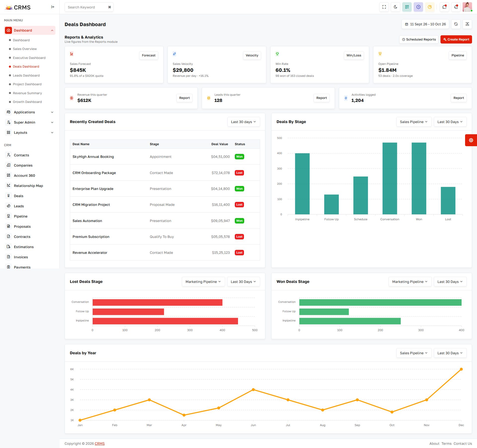477x448 pixels.
Task: Click the Pipeline sidebar icon
Action: (8, 216)
